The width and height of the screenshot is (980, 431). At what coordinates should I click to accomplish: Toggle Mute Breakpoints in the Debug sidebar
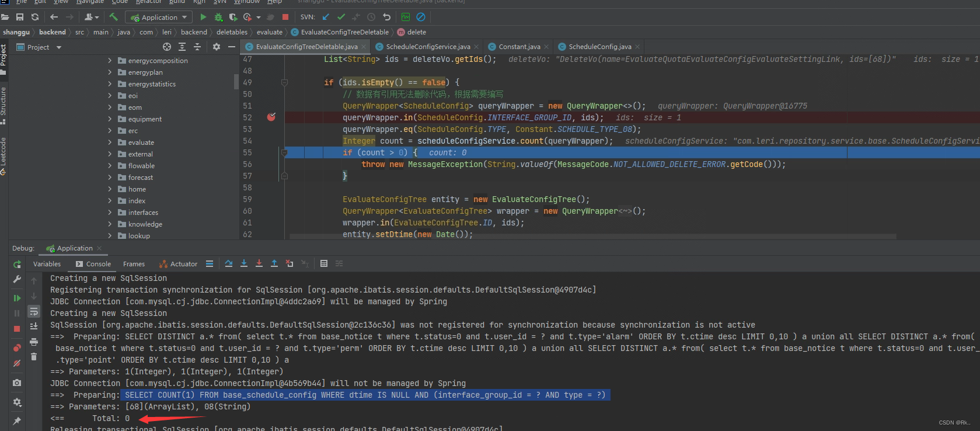[17, 363]
